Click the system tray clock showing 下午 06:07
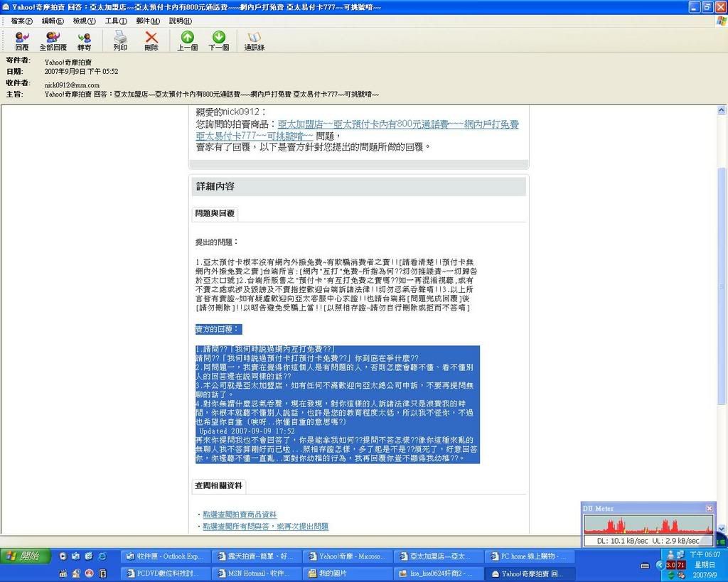The height and width of the screenshot is (582, 728). tap(705, 554)
